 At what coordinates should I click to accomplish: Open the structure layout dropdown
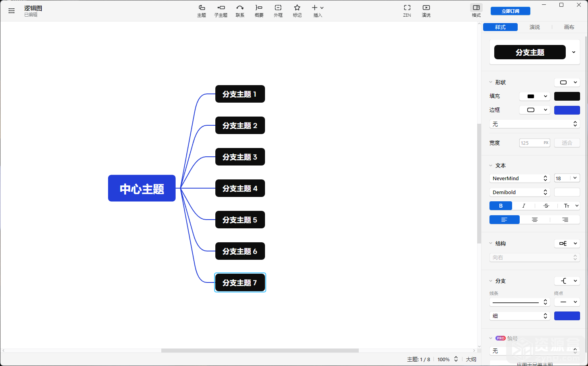(567, 243)
